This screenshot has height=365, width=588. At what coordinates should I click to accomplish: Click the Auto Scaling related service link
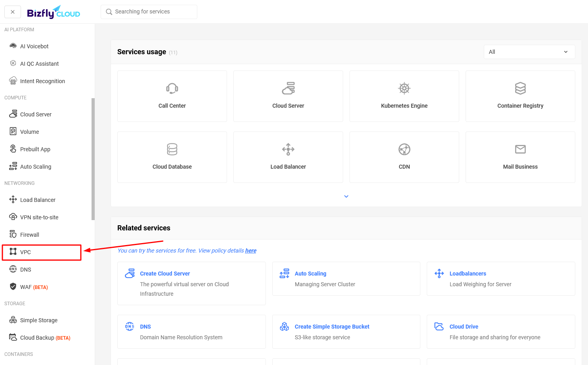(310, 274)
